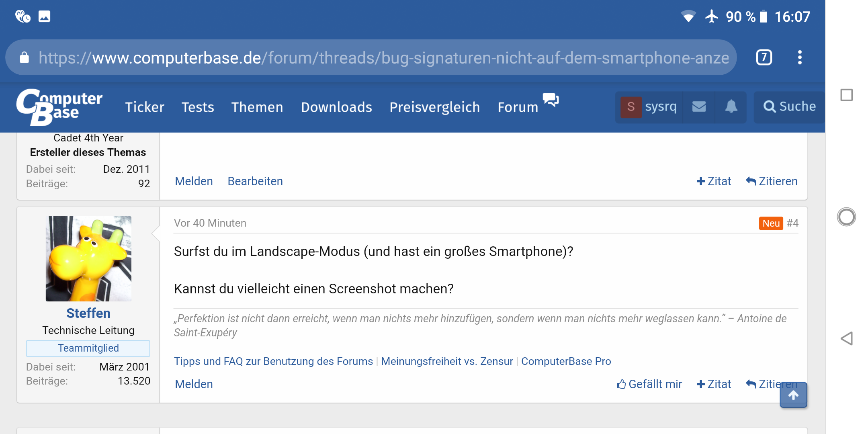Open the notifications bell
Image resolution: width=868 pixels, height=434 pixels.
click(731, 106)
